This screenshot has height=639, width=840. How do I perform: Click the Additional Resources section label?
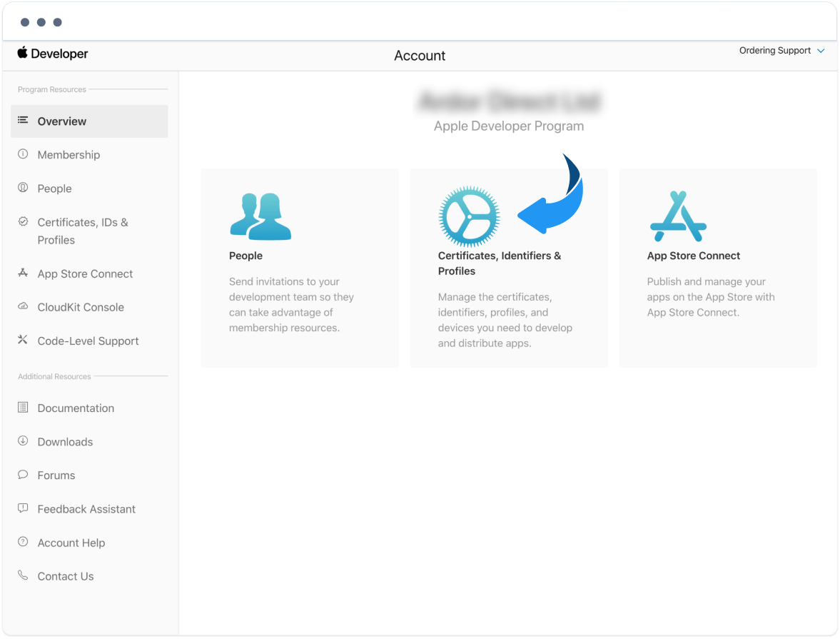[55, 377]
